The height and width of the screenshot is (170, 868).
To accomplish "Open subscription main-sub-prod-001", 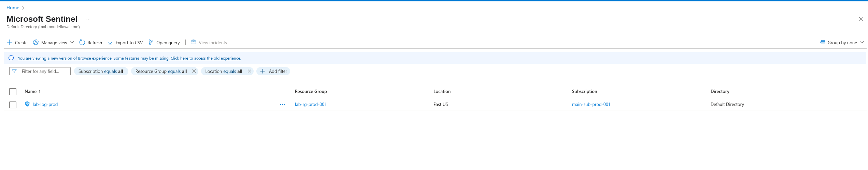I will (591, 105).
